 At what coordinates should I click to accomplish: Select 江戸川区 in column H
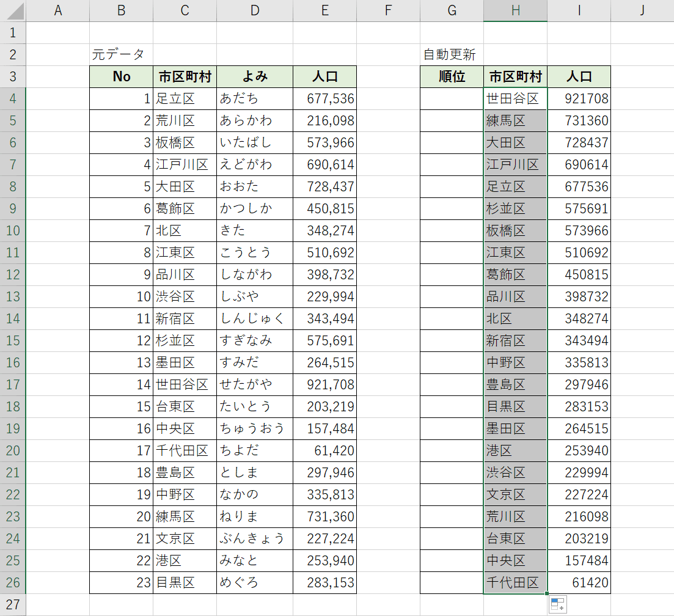(x=515, y=164)
